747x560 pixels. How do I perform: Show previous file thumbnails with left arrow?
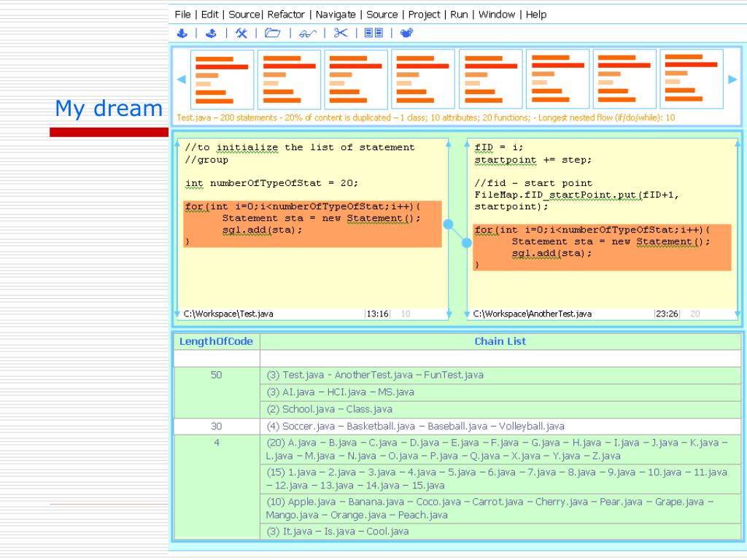tap(182, 79)
